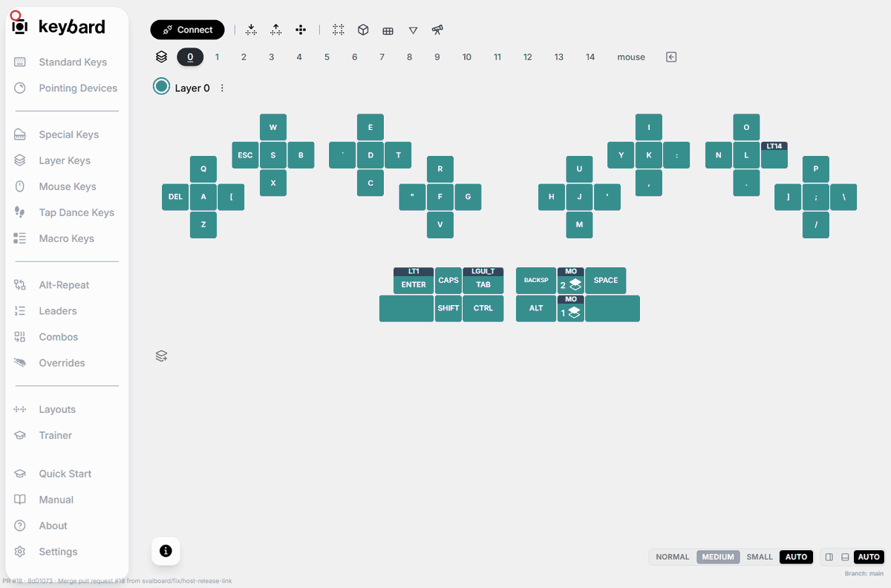
Task: Select layer tab 3
Action: [x=272, y=57]
